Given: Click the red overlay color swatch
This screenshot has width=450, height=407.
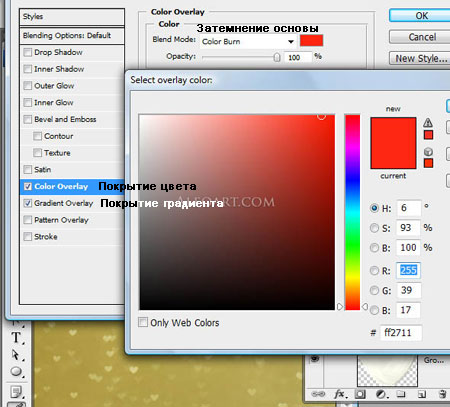Looking at the screenshot, I should [311, 41].
